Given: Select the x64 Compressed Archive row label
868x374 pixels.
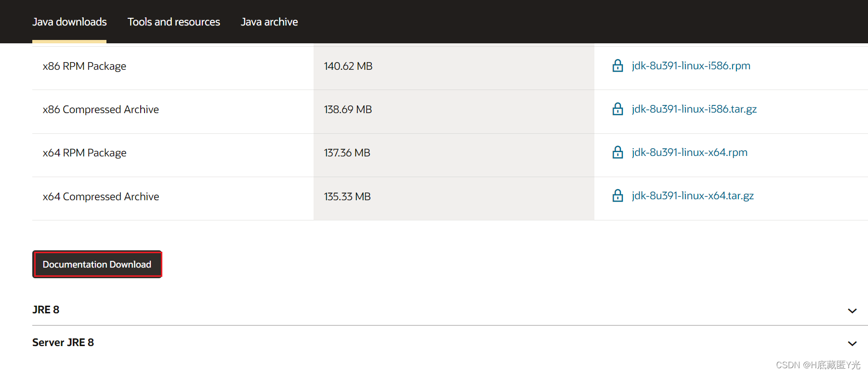Looking at the screenshot, I should pos(101,196).
